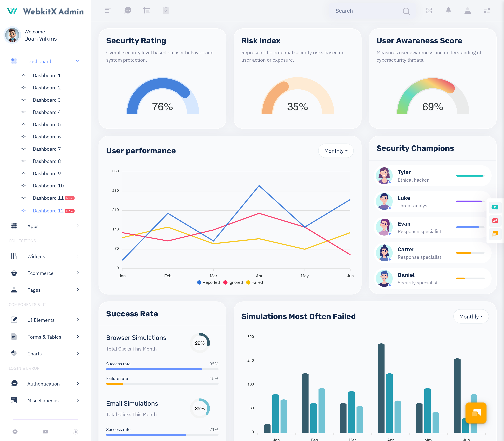This screenshot has width=504, height=441.
Task: Click the Apps grid icon
Action: 14,226
